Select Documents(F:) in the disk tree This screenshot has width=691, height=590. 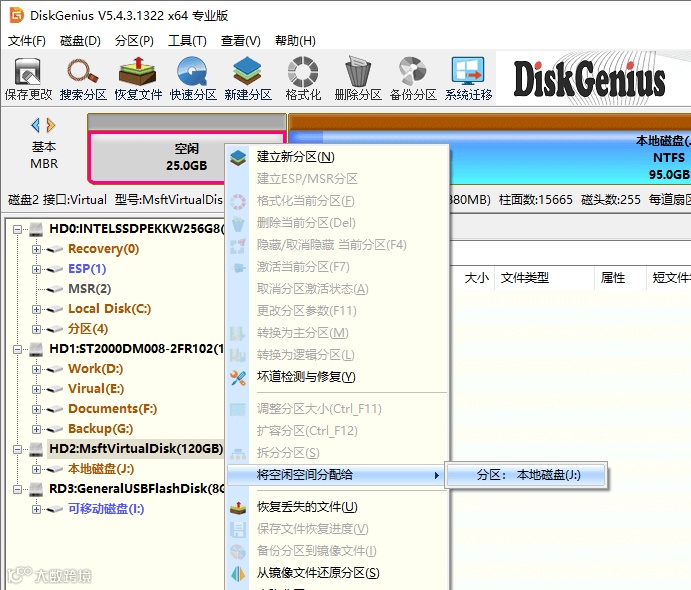[x=112, y=409]
